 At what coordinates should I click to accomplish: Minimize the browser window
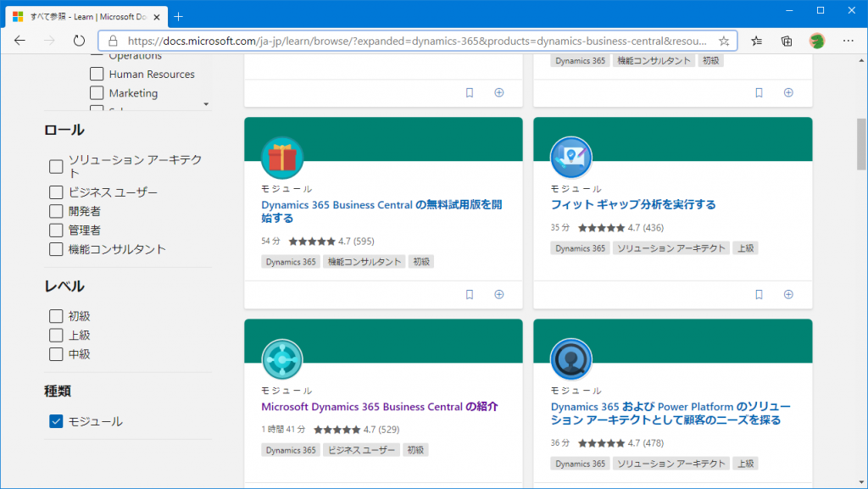[x=789, y=10]
